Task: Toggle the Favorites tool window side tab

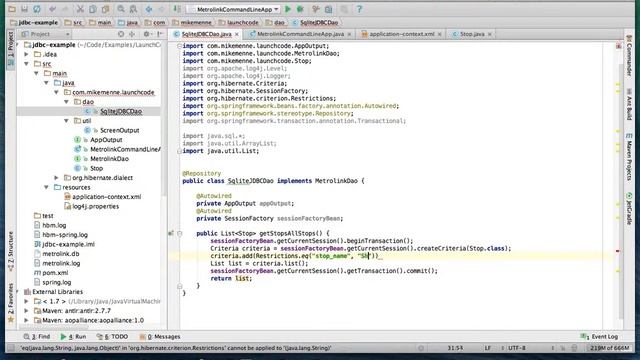Action: (11, 302)
